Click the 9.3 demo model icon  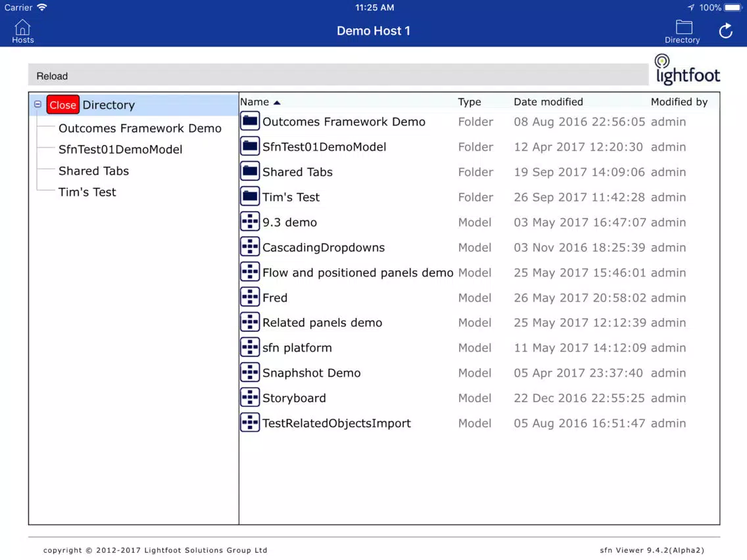[250, 222]
